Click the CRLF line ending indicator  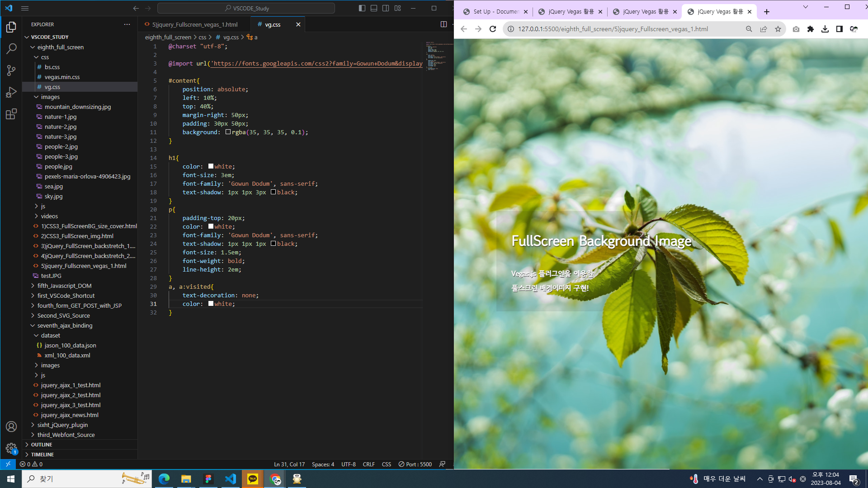point(368,464)
